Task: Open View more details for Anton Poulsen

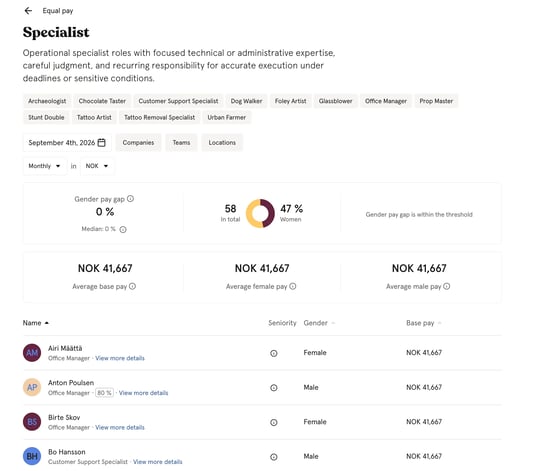Action: coord(144,393)
